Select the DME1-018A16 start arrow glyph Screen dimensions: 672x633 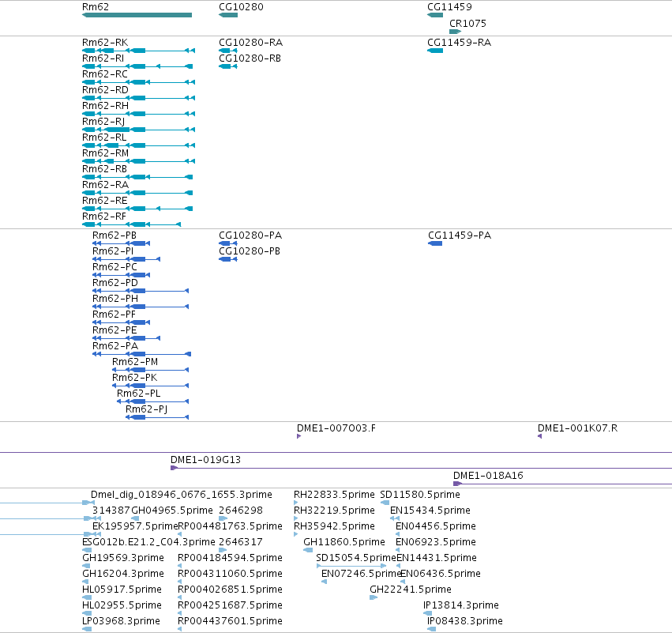[457, 484]
